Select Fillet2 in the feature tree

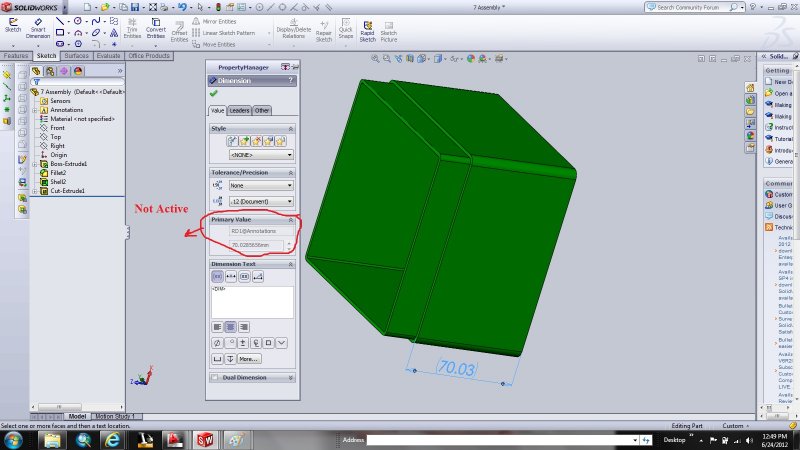(58, 172)
